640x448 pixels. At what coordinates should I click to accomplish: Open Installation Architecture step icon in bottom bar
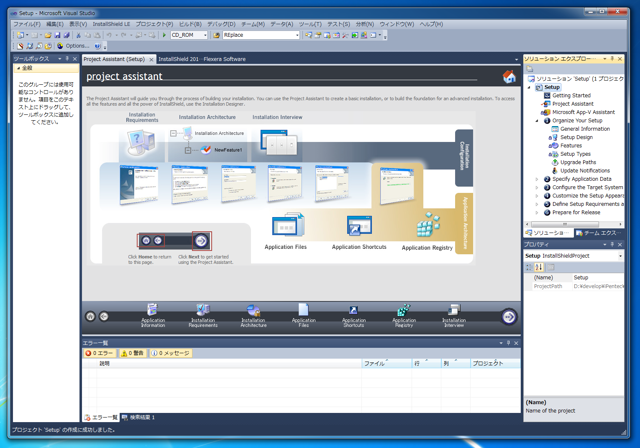tap(253, 310)
